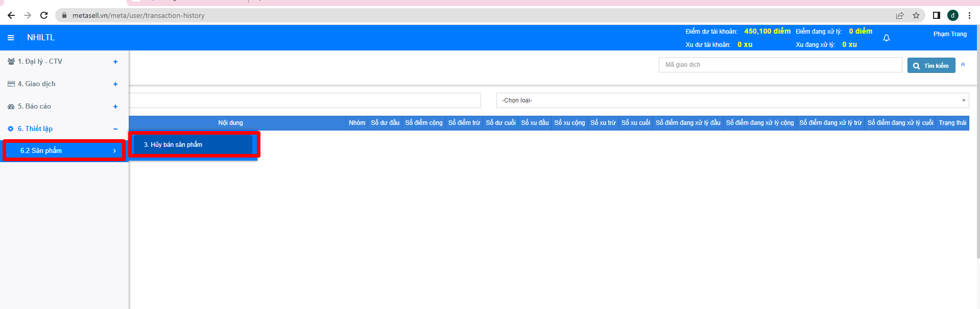Collapse the Thiết lập section
Image resolution: width=980 pixels, height=309 pixels.
coord(115,129)
